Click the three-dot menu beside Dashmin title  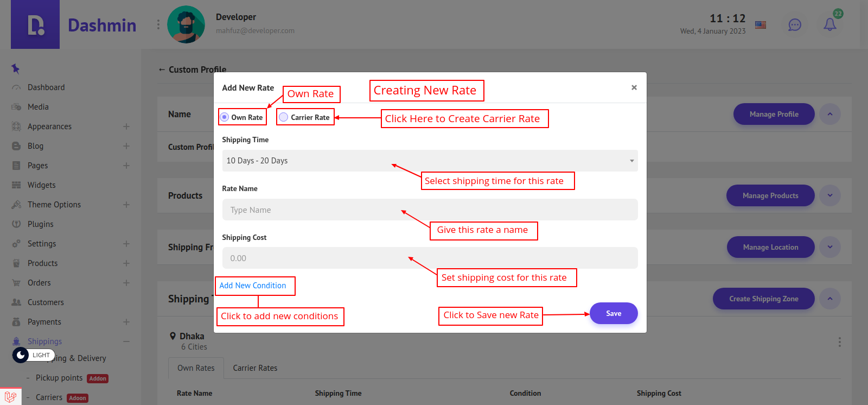click(158, 24)
